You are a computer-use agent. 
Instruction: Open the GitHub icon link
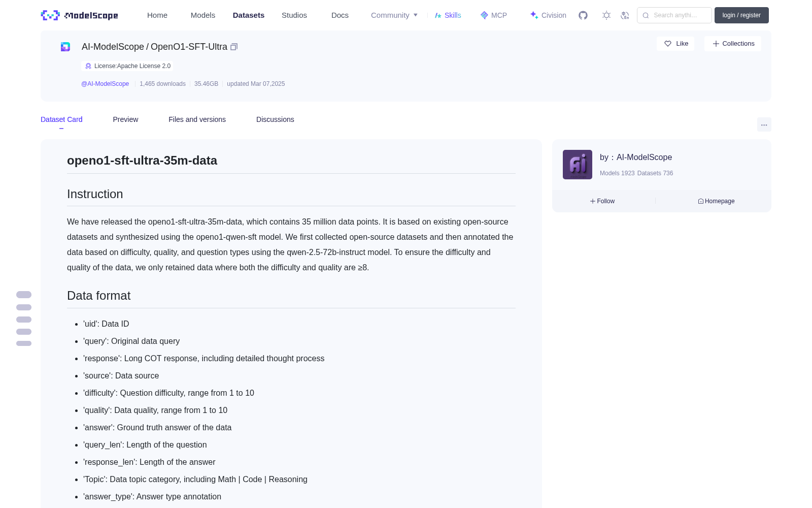coord(583,15)
